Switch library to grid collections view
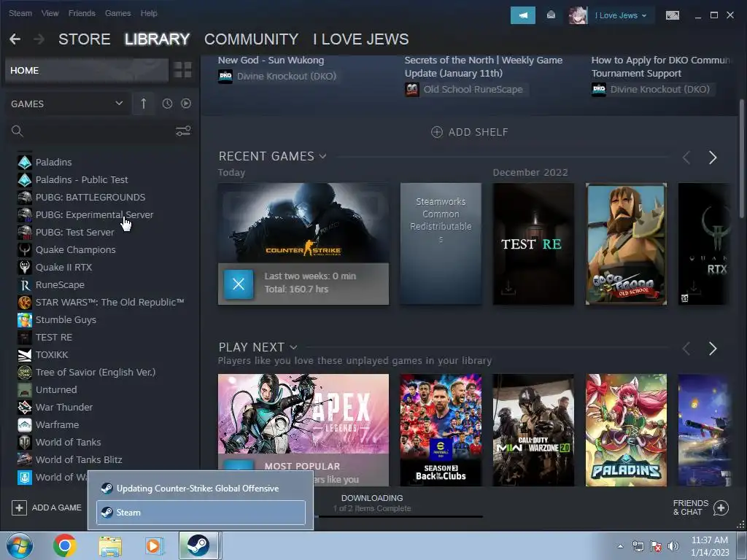 pyautogui.click(x=182, y=70)
